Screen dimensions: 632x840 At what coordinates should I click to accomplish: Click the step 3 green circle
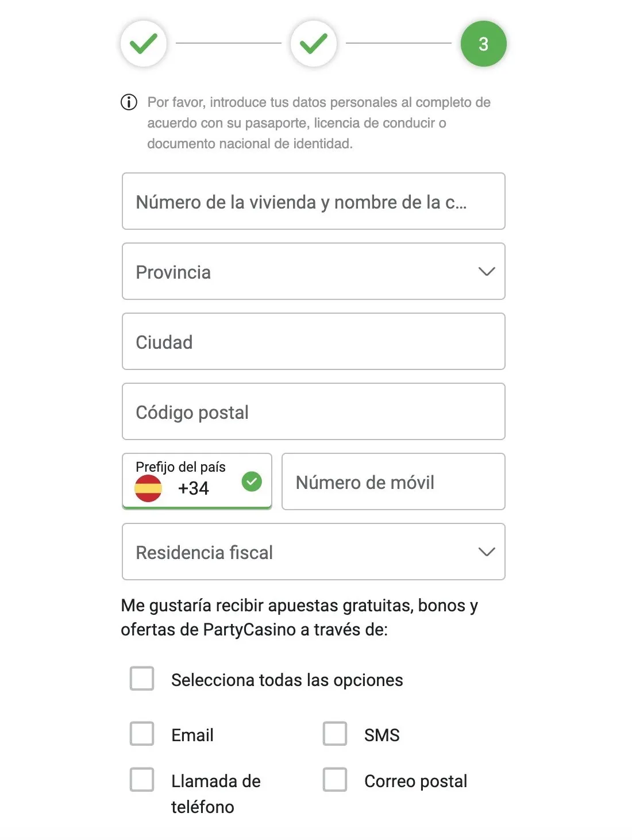pyautogui.click(x=483, y=44)
